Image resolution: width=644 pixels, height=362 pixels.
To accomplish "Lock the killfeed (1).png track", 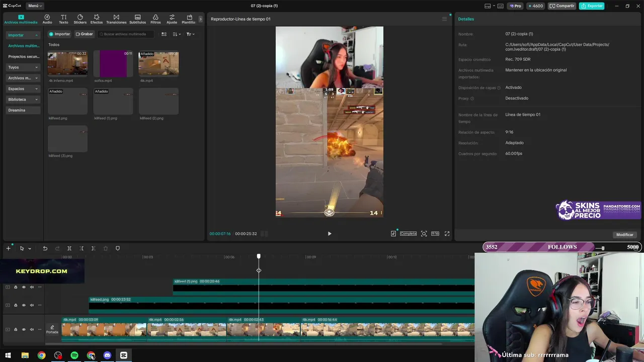I will tap(16, 287).
